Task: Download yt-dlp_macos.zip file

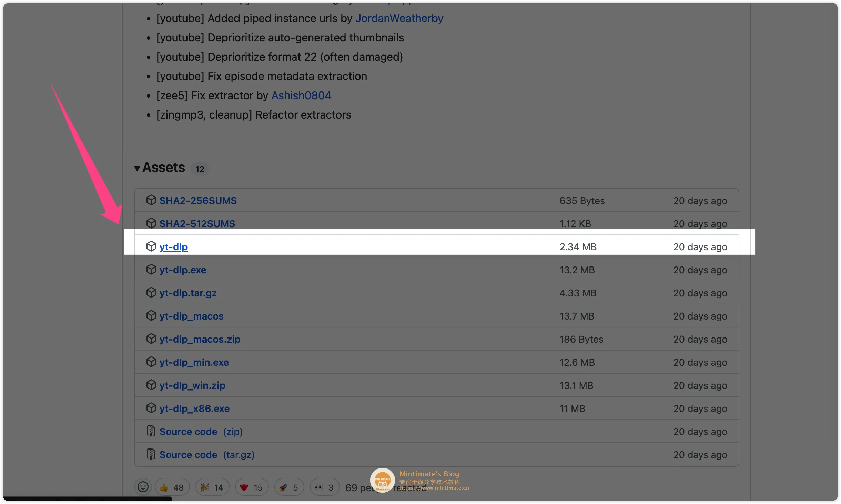Action: tap(200, 339)
